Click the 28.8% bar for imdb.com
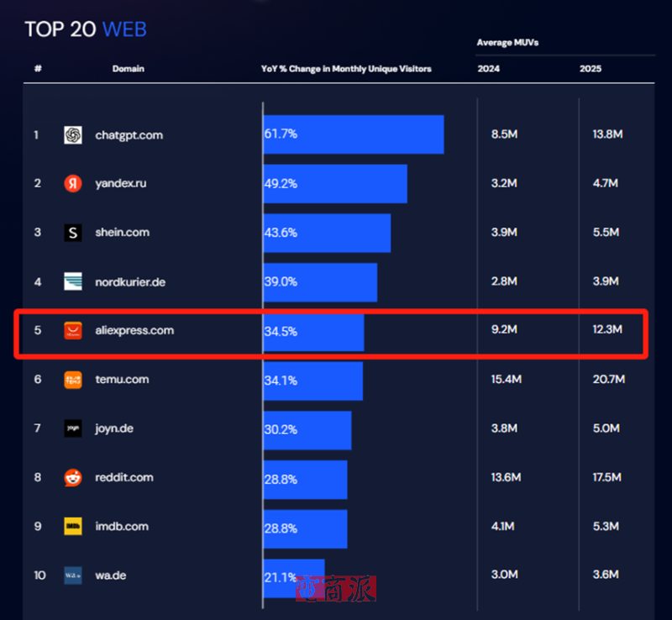 click(305, 528)
